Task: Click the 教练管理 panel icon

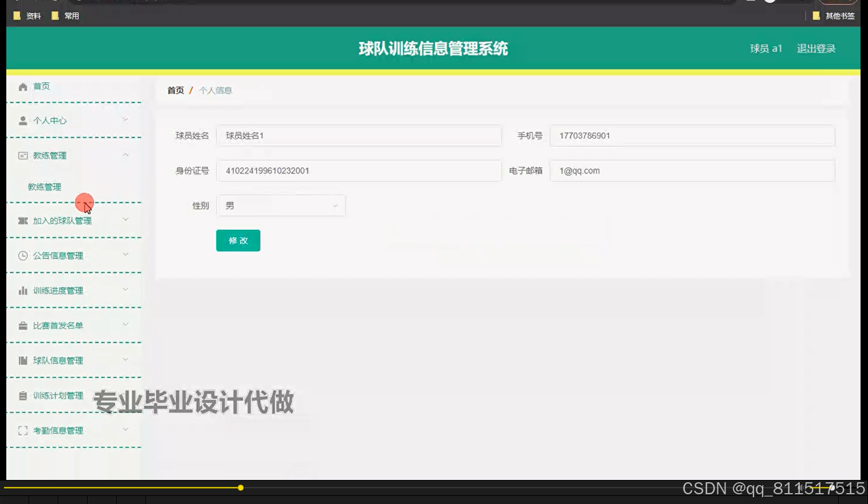Action: (22, 155)
